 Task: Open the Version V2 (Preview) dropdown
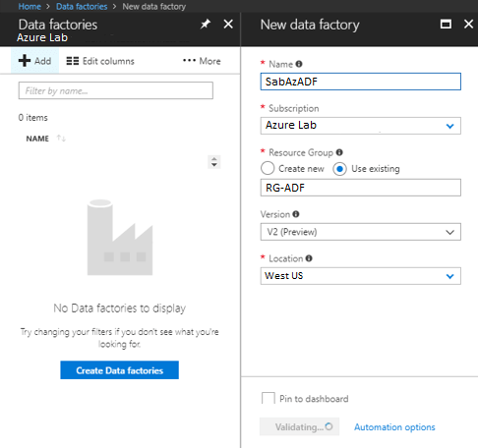(x=361, y=232)
